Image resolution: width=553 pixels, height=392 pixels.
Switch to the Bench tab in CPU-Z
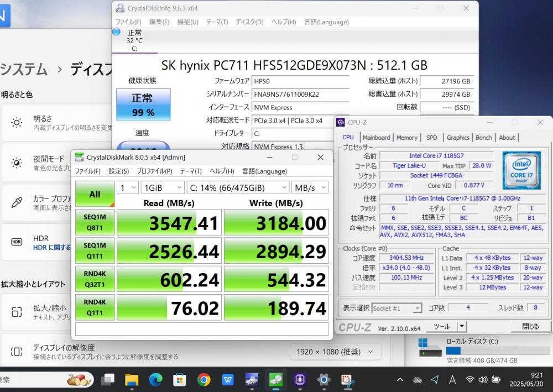click(483, 138)
